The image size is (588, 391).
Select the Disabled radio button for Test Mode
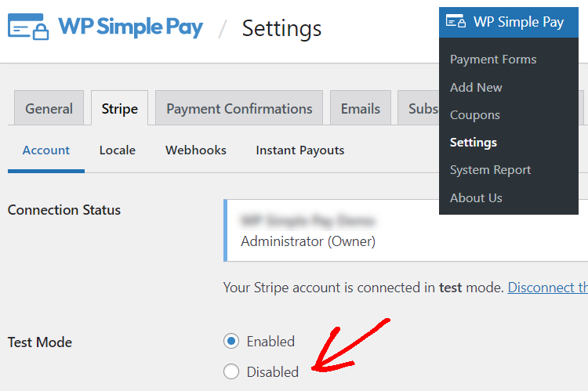[231, 371]
